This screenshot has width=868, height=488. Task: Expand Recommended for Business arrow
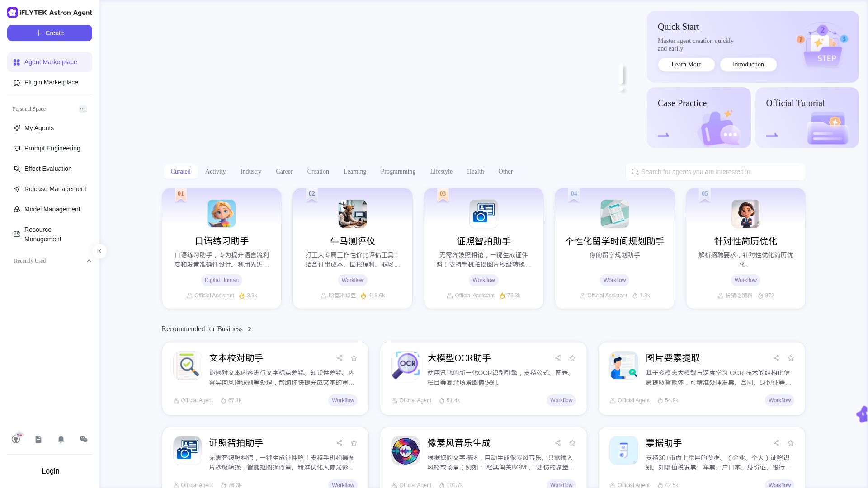click(x=250, y=329)
